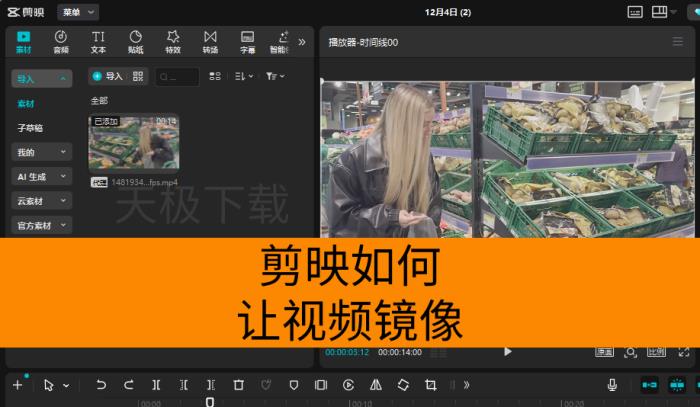The height and width of the screenshot is (407, 700).
Task: Open the 转场 transitions tab
Action: tap(210, 42)
